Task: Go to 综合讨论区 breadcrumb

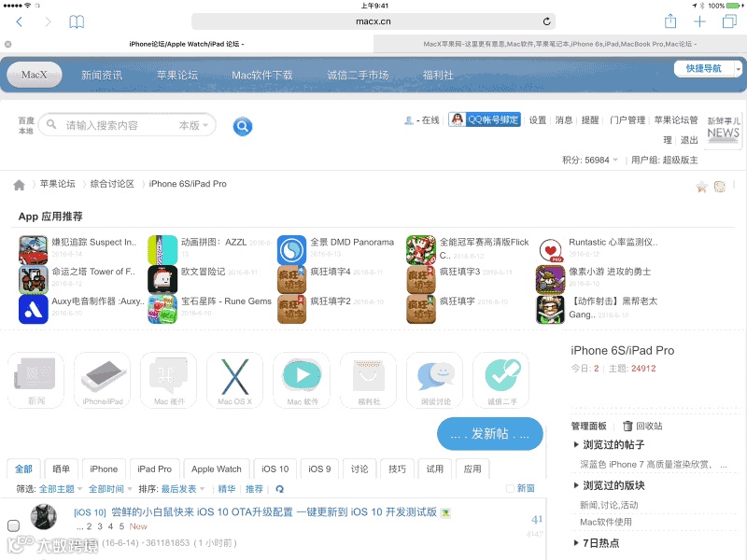Action: [112, 184]
